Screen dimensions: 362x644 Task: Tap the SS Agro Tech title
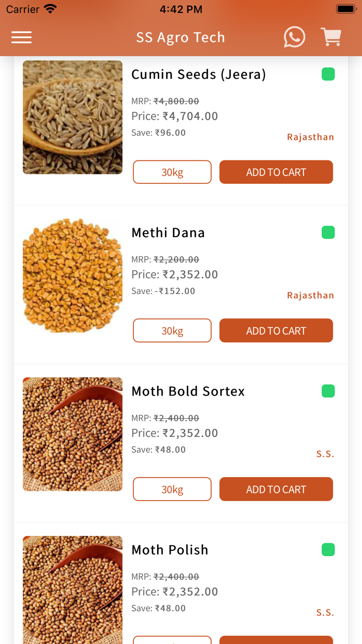click(180, 37)
